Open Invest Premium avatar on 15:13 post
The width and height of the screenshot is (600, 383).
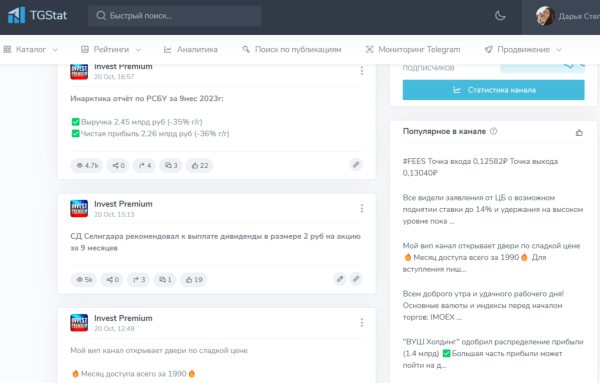pyautogui.click(x=79, y=209)
